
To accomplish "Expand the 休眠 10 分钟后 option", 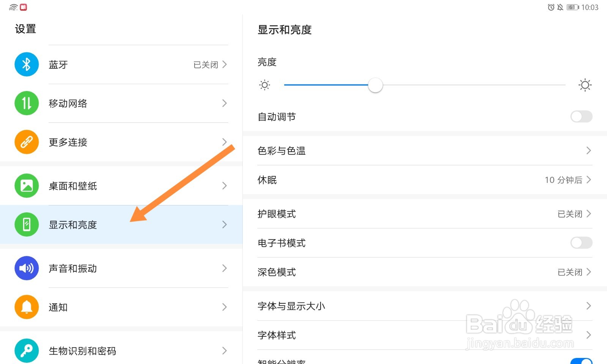I will coord(568,180).
